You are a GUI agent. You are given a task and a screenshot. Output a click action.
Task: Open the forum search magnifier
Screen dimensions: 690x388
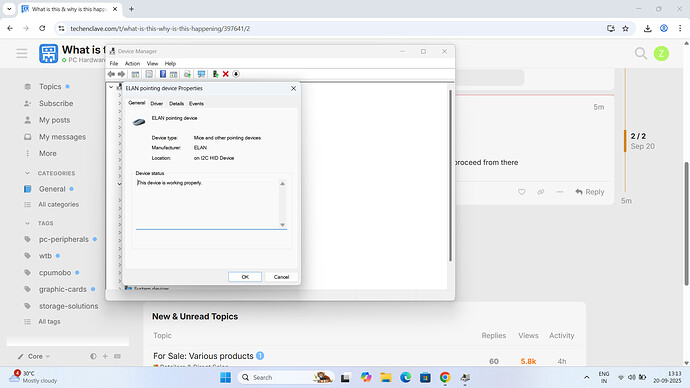coord(641,53)
